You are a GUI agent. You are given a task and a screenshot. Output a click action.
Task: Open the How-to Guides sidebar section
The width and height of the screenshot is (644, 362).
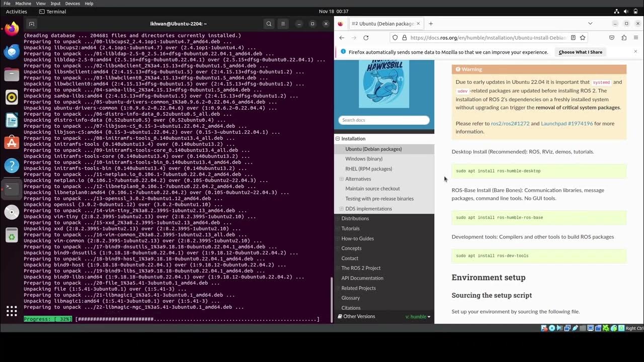pyautogui.click(x=358, y=239)
